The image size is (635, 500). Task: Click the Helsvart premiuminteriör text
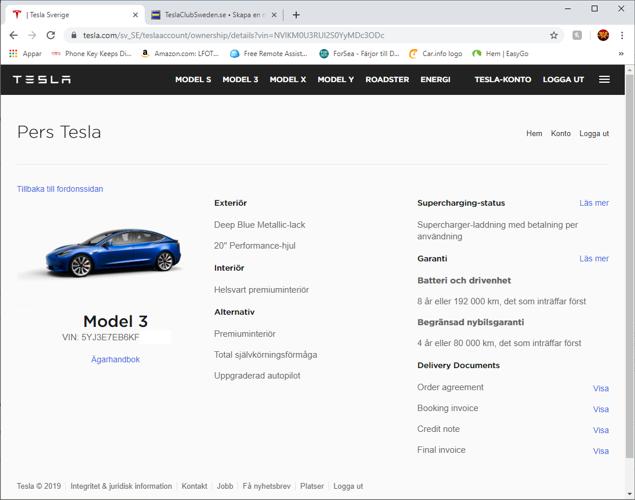click(x=261, y=289)
